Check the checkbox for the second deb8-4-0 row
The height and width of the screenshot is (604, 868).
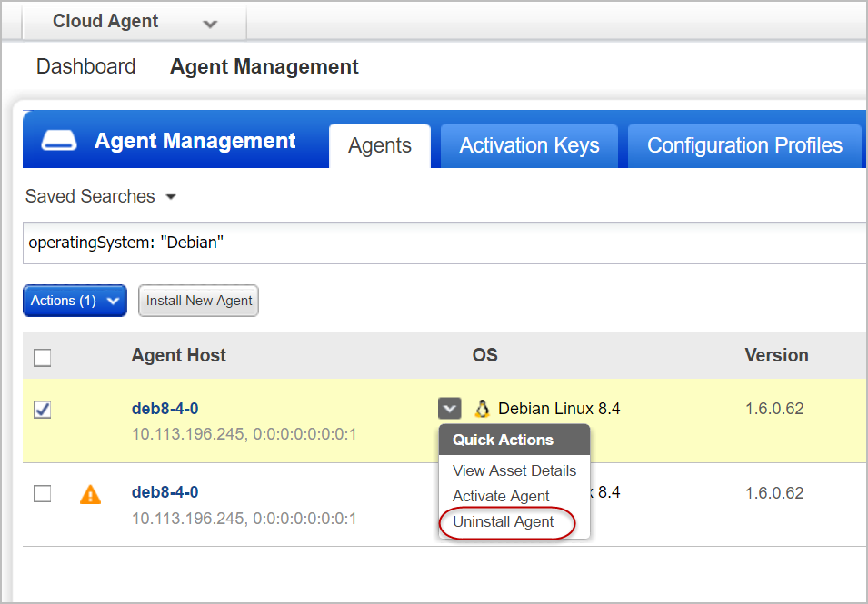[42, 493]
